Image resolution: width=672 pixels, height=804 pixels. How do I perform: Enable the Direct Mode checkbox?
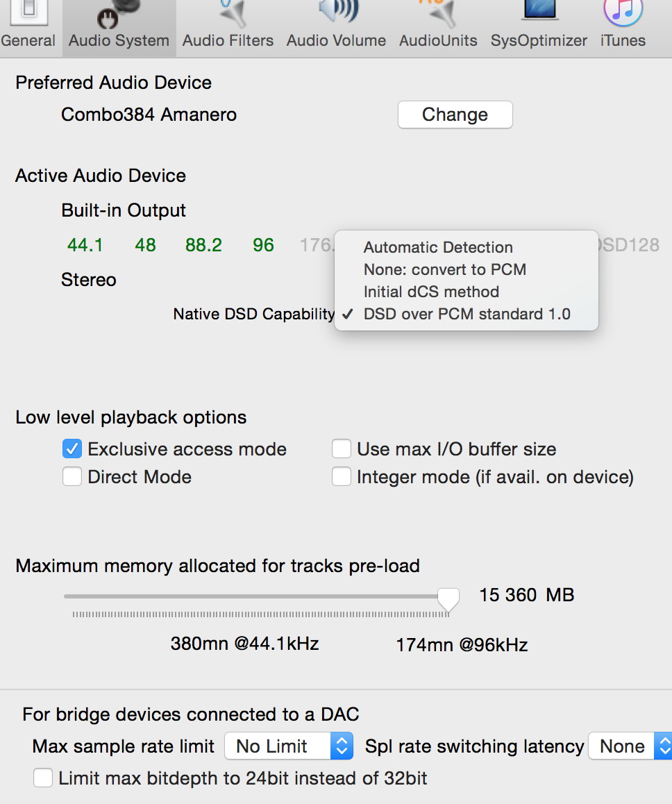click(x=72, y=476)
